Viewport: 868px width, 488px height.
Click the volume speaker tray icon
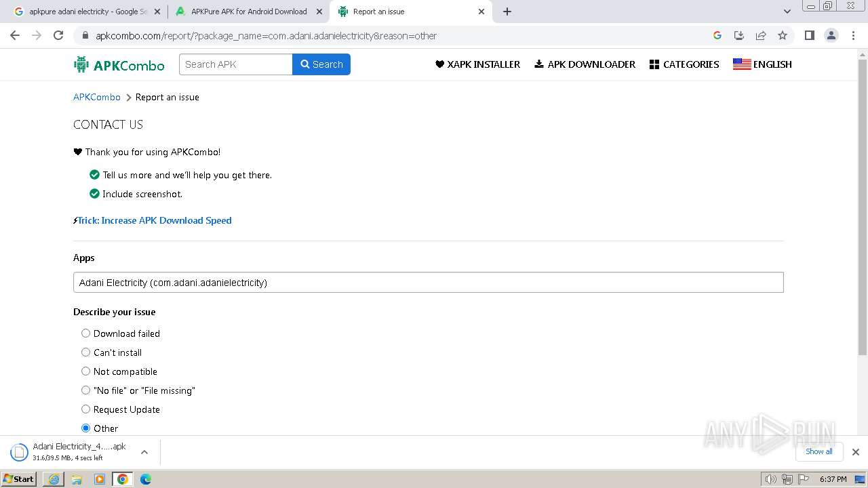[x=771, y=479]
